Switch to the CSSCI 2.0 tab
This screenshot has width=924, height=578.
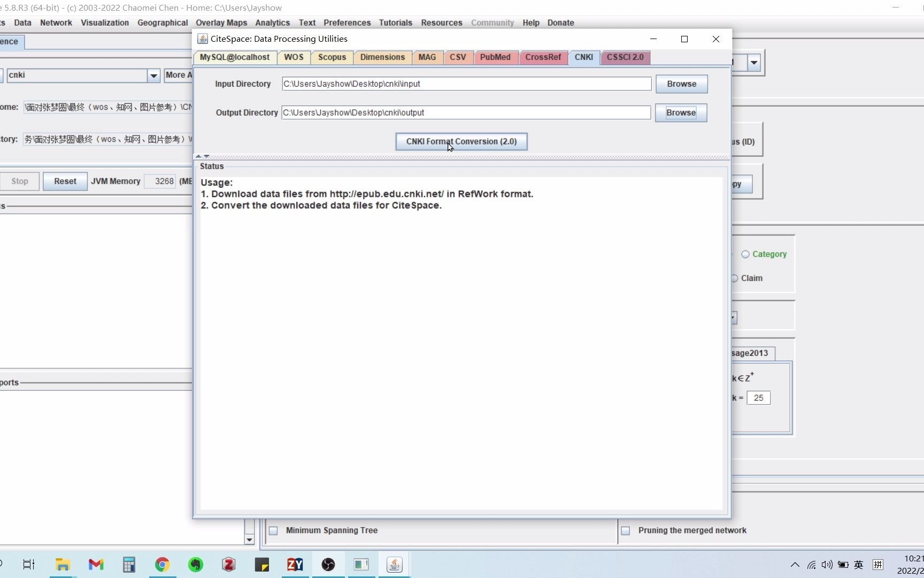(x=625, y=57)
